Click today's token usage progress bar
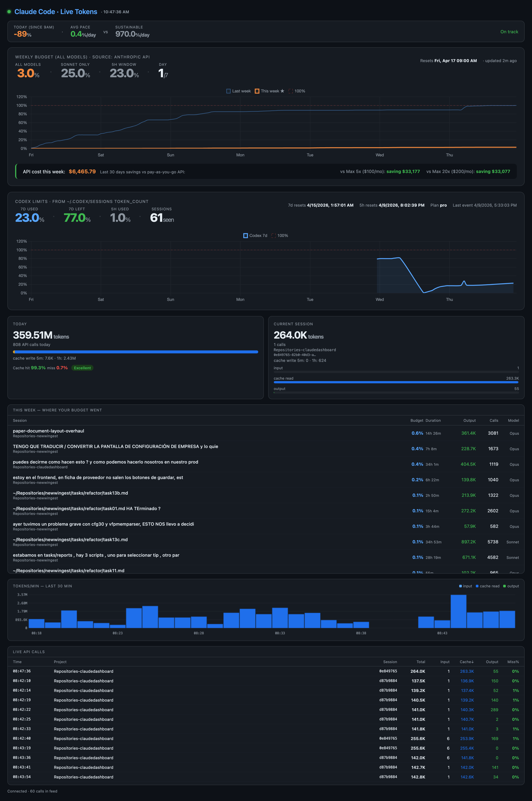The height and width of the screenshot is (801, 532). tap(135, 352)
